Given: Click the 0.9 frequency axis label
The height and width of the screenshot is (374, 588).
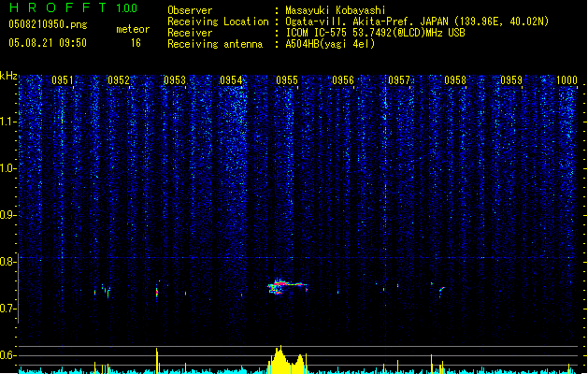Looking at the screenshot, I should (7, 215).
